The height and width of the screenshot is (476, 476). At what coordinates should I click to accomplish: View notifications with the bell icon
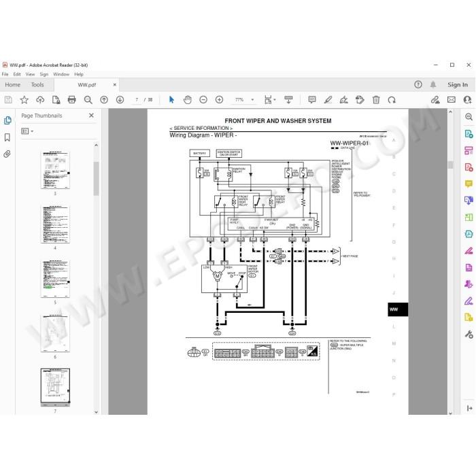433,85
